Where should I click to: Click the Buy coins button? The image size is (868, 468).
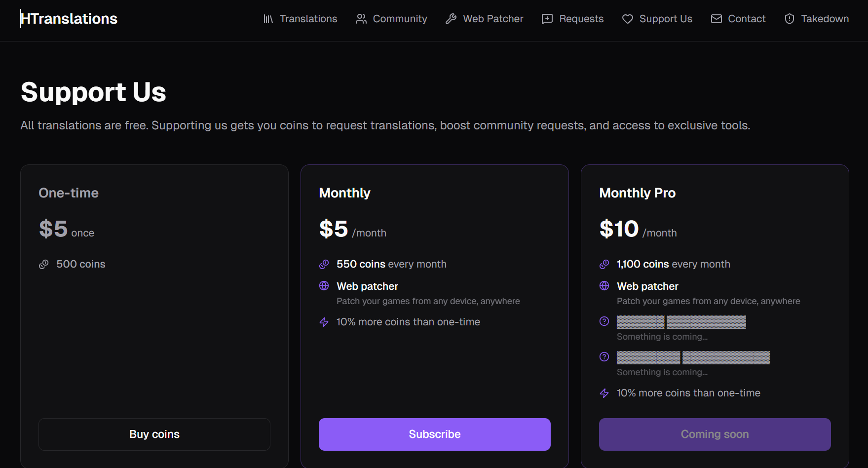(154, 434)
